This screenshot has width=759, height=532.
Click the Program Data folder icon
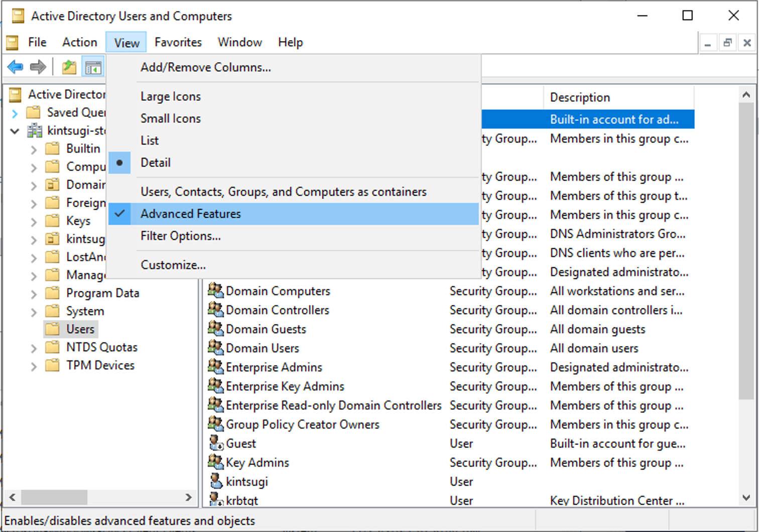[x=52, y=293]
